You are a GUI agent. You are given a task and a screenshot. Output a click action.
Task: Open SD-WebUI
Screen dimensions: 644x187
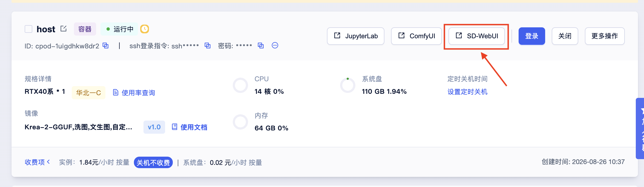[x=477, y=36]
